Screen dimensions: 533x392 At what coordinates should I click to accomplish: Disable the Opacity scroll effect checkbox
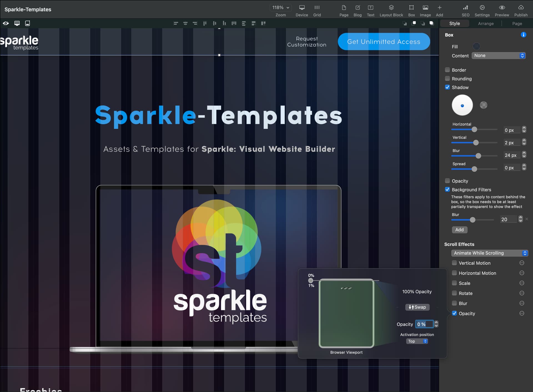tap(454, 313)
